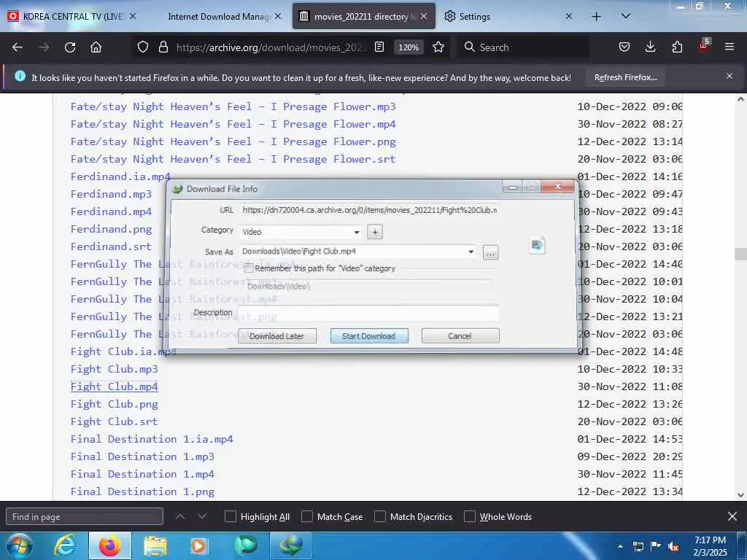Open the Firefox downloads arrow icon
This screenshot has width=747, height=560.
click(650, 47)
